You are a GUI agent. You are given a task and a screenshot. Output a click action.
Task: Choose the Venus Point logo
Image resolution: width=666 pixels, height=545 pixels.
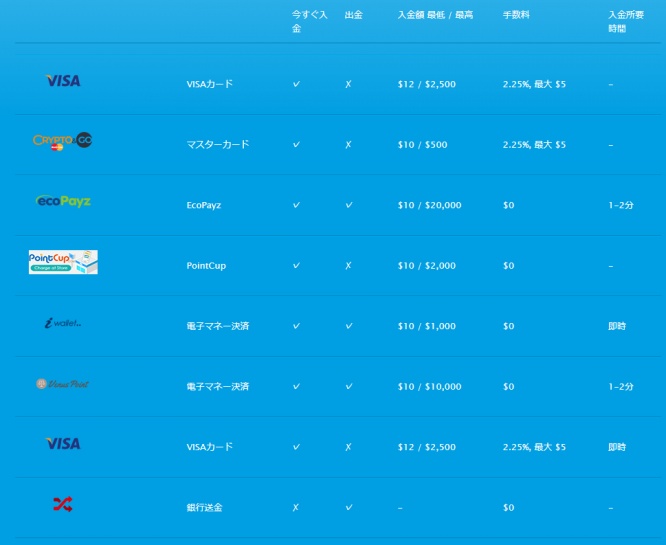[63, 384]
